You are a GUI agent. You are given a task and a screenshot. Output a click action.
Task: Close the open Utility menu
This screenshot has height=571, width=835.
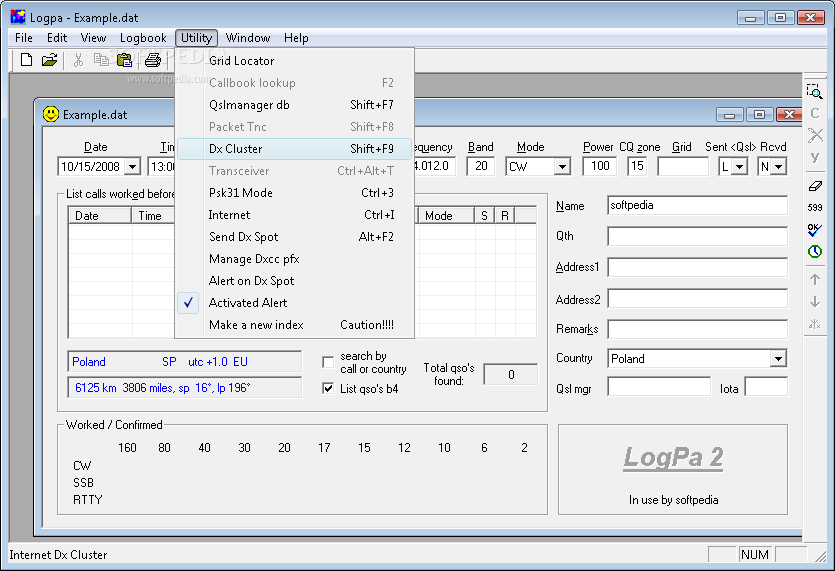click(x=196, y=38)
